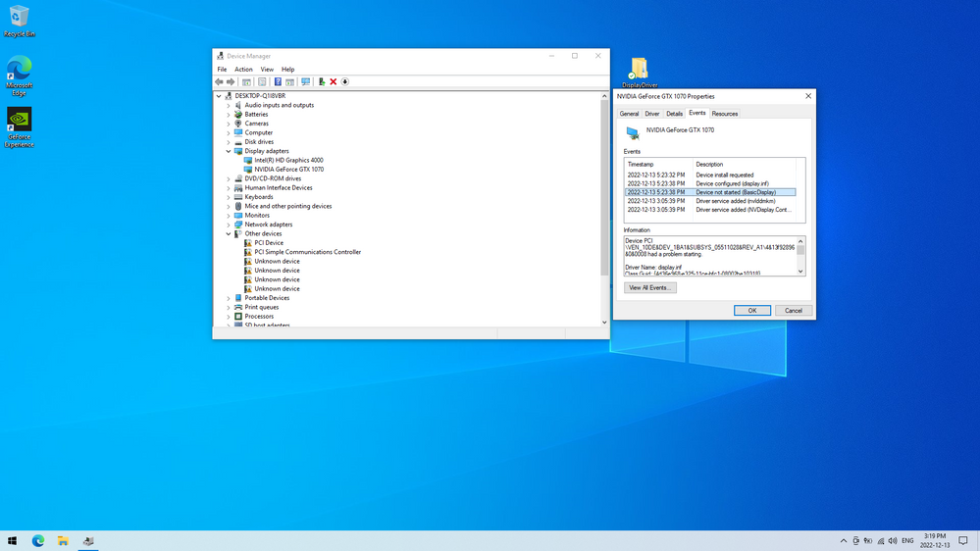Switch to the Driver tab

coord(652,114)
